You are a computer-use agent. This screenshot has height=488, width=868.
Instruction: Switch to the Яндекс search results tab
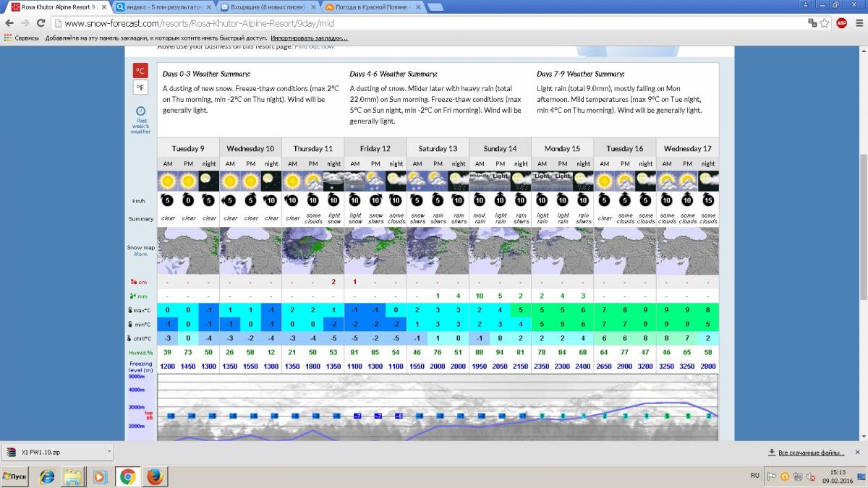165,7
